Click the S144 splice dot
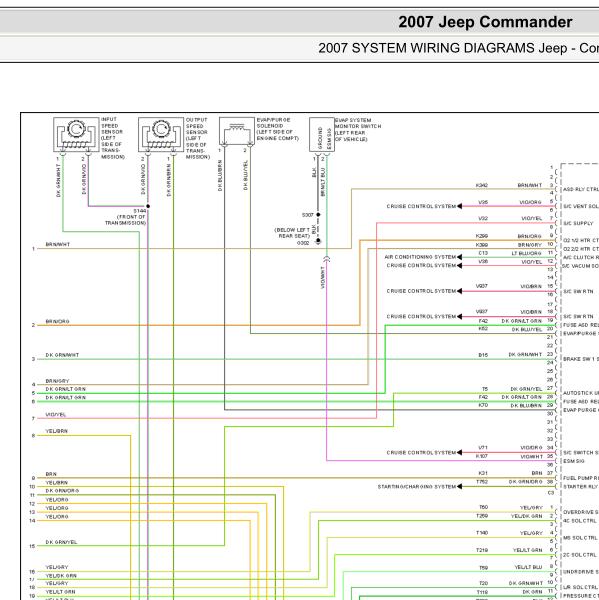This screenshot has width=599, height=600. [x=148, y=206]
